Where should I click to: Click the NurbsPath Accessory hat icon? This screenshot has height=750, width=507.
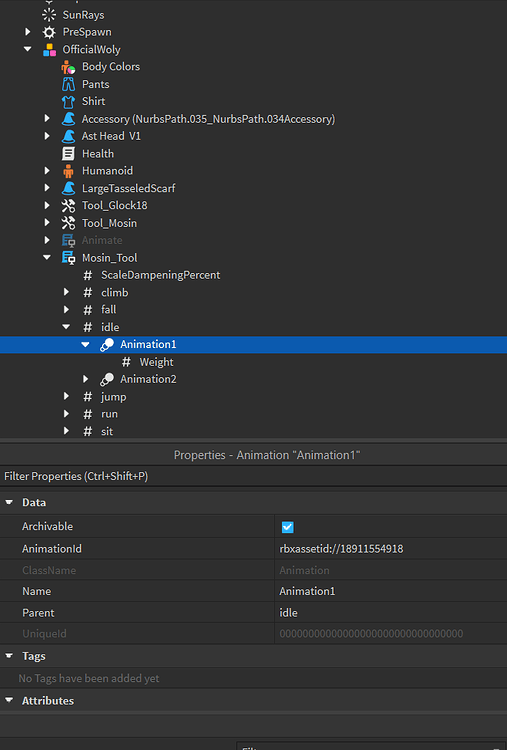tap(68, 119)
